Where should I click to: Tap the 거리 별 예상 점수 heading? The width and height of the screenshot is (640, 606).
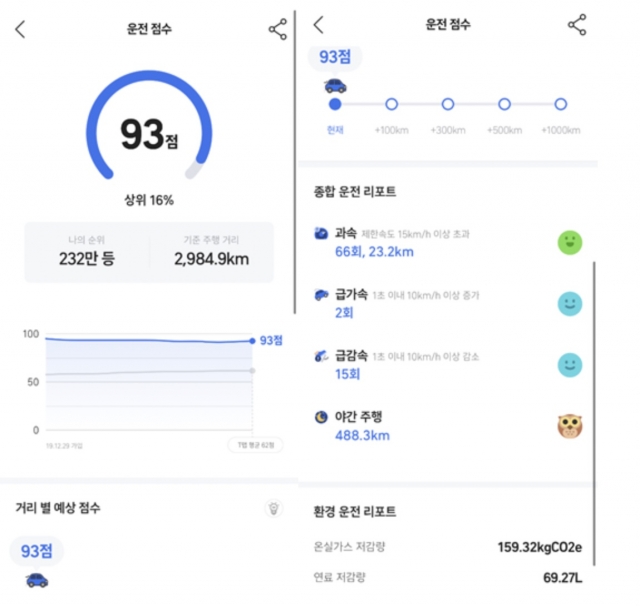click(58, 508)
